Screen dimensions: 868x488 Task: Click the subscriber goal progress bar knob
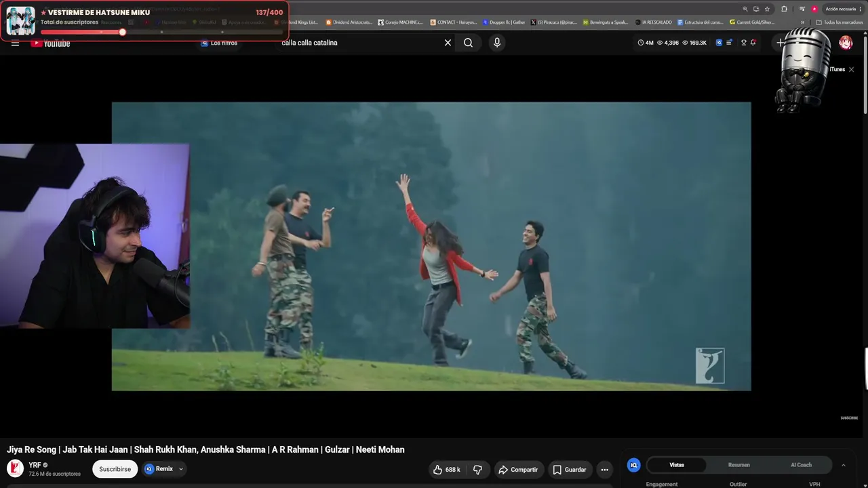coord(122,32)
